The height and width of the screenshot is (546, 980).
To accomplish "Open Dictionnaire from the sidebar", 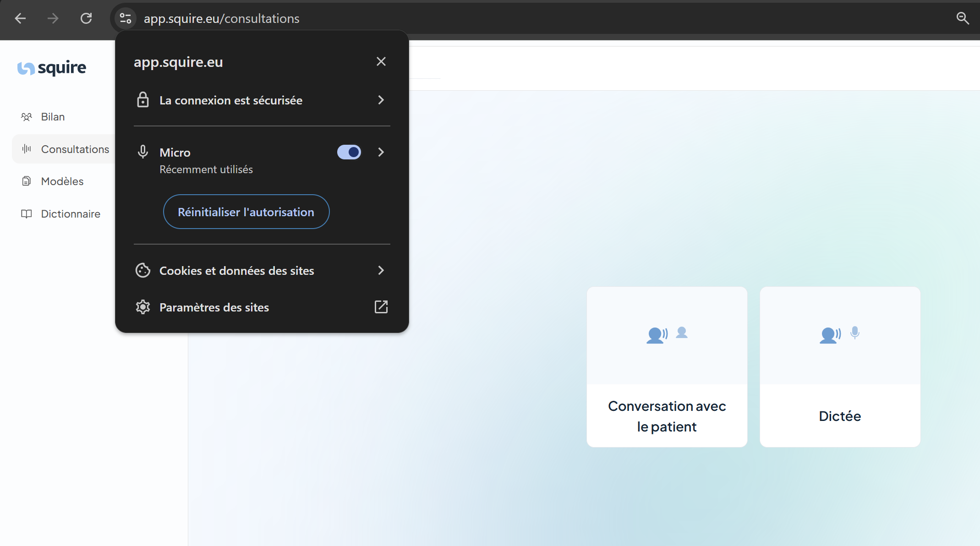I will [70, 214].
